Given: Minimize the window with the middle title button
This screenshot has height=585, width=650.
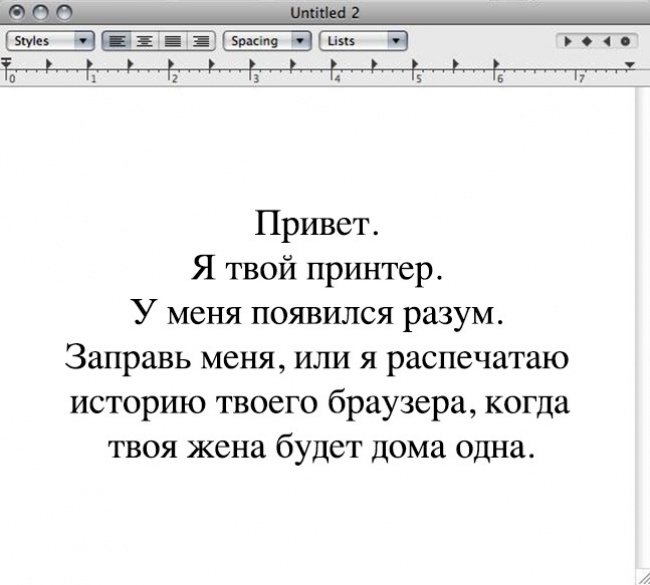Looking at the screenshot, I should coord(40,13).
